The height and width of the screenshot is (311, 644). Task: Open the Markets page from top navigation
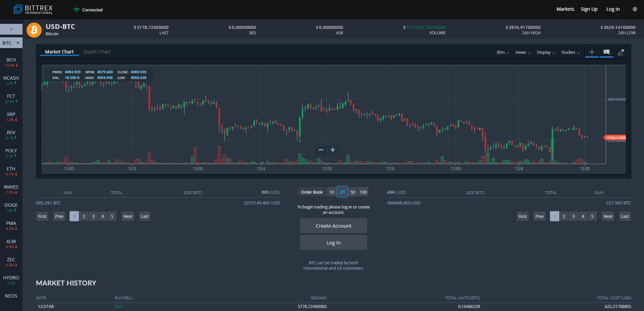click(565, 9)
